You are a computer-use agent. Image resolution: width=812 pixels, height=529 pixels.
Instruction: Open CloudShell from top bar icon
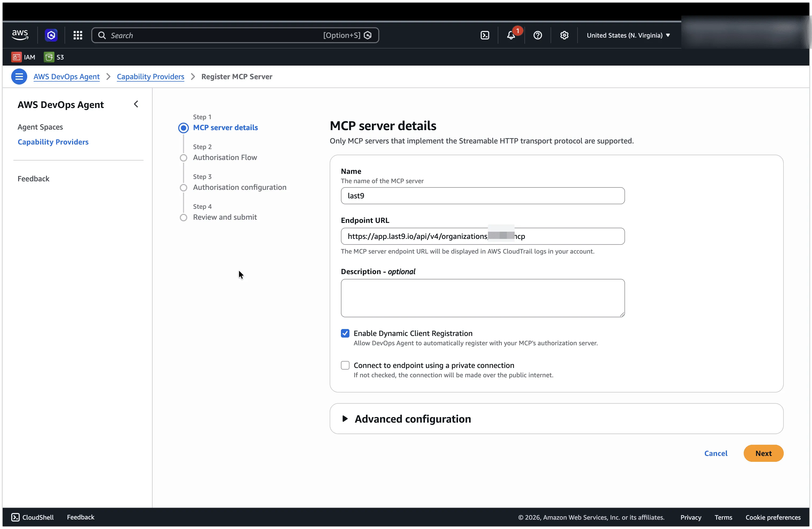[485, 35]
